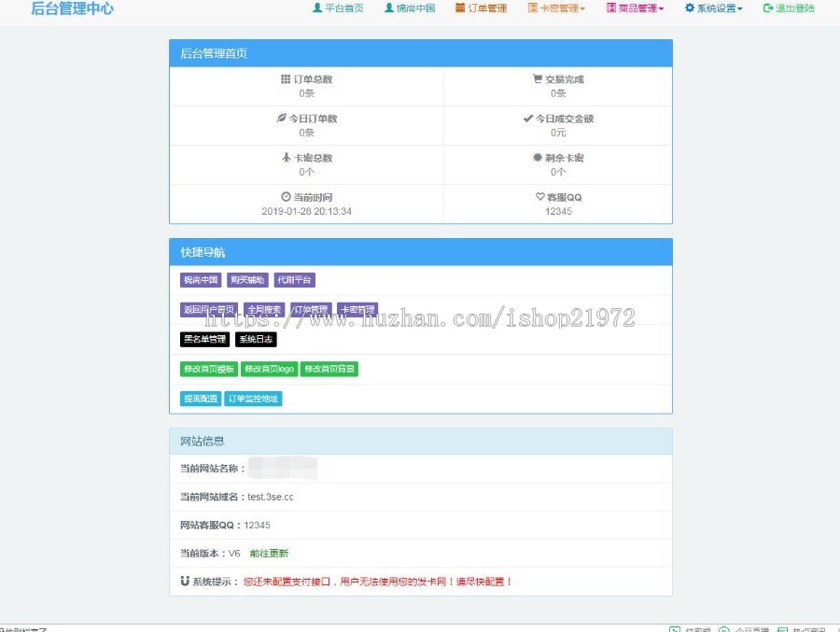The width and height of the screenshot is (840, 632).
Task: Click the logout icon beside 退出登陆
Action: [768, 8]
